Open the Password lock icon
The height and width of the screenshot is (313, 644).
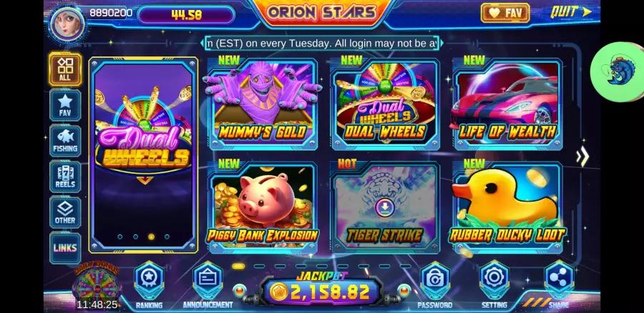[434, 280]
